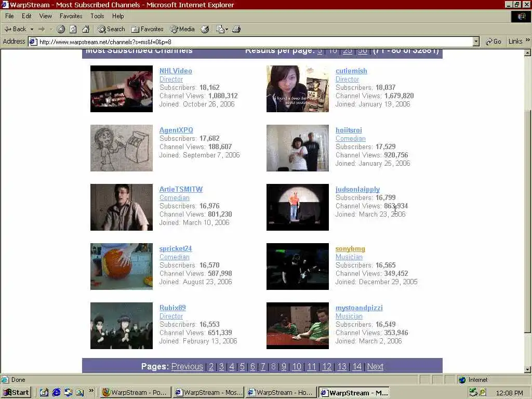Open the View menu
The height and width of the screenshot is (399, 532).
coord(46,16)
